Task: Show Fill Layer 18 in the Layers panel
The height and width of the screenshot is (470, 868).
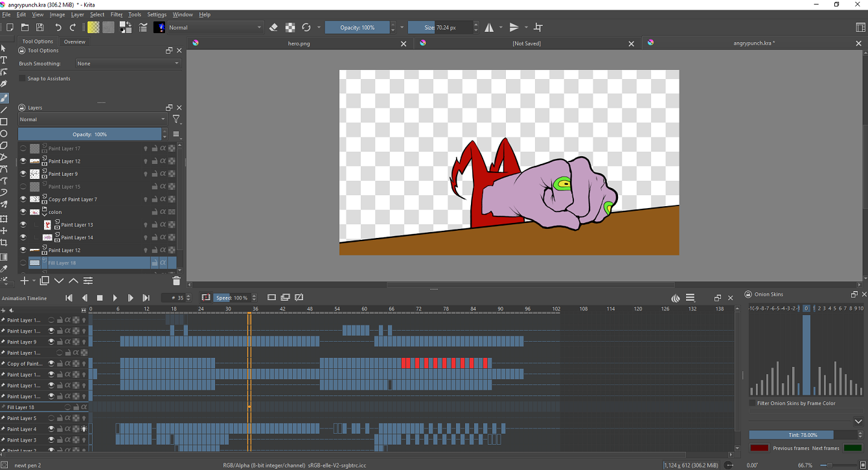Action: click(x=23, y=263)
